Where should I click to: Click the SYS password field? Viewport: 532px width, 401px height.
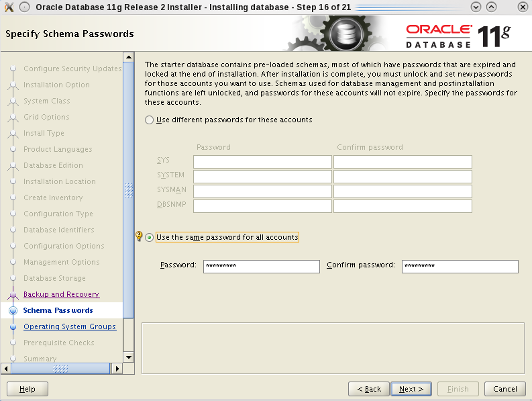pyautogui.click(x=262, y=162)
